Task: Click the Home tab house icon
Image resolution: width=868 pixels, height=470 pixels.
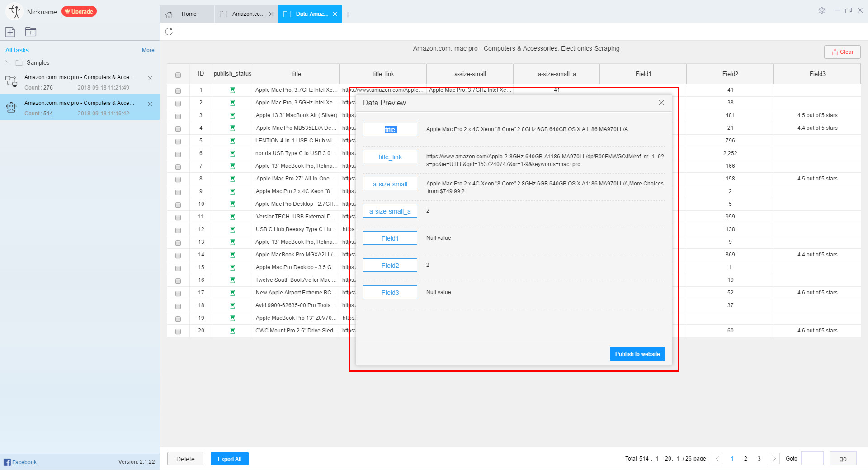Action: [x=169, y=14]
